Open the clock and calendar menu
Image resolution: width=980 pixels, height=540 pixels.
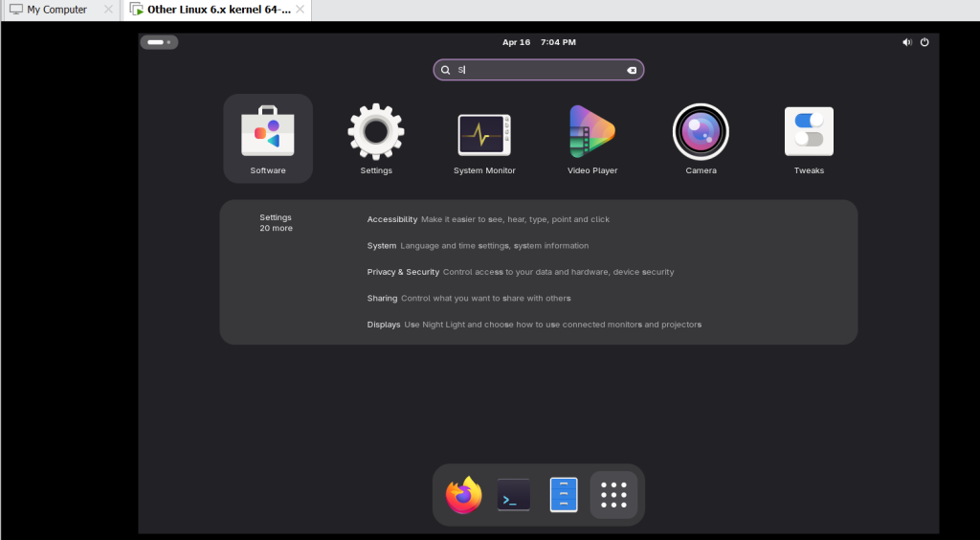539,42
